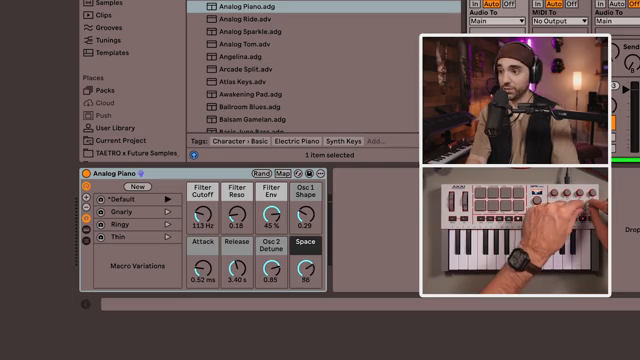
Task: Launch the Ringy macro variation
Action: click(x=168, y=224)
